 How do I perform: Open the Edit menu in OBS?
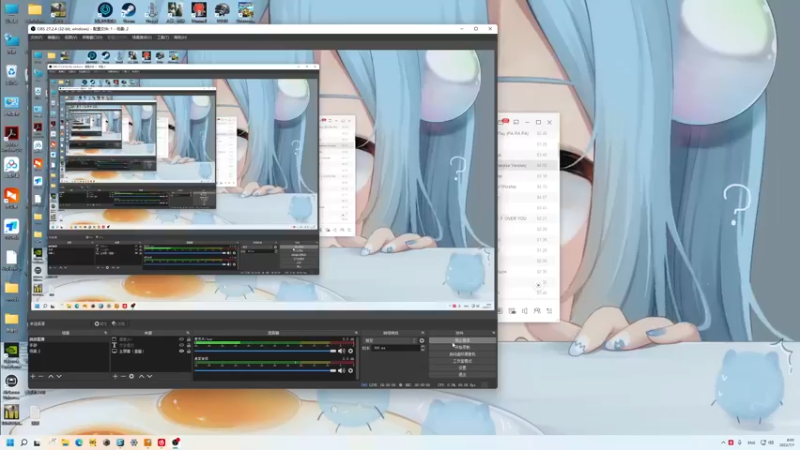(x=53, y=37)
